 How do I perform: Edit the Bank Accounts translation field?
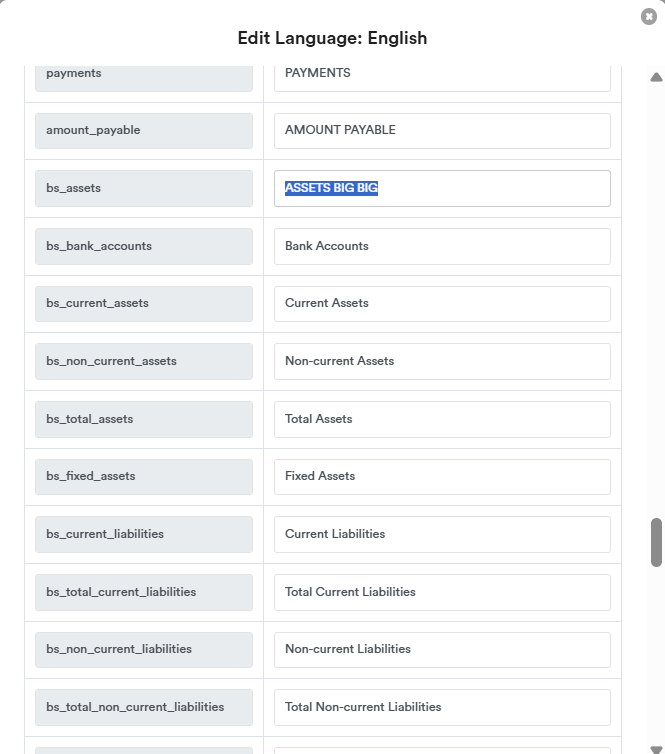[x=442, y=246]
